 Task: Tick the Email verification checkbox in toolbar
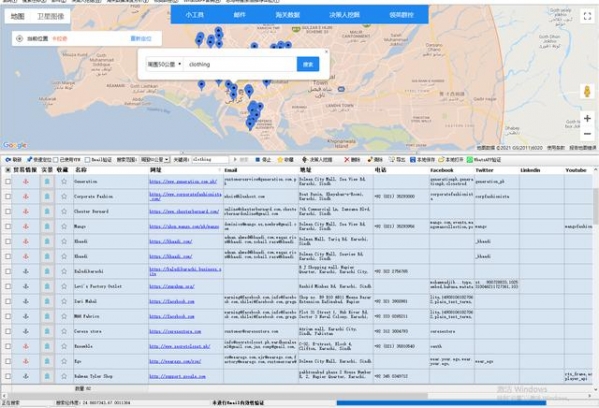[87, 160]
